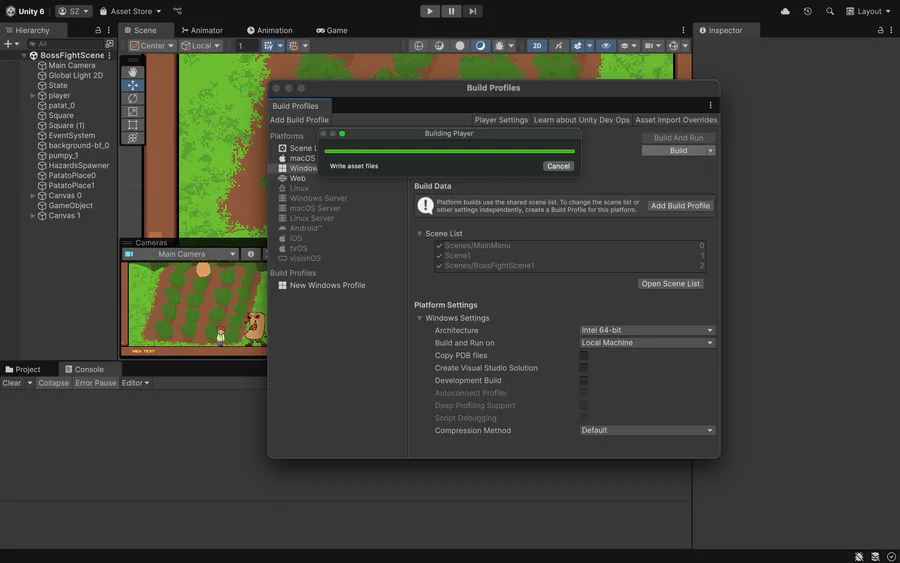Cancel the Building Player progress
This screenshot has height=563, width=900.
[558, 166]
